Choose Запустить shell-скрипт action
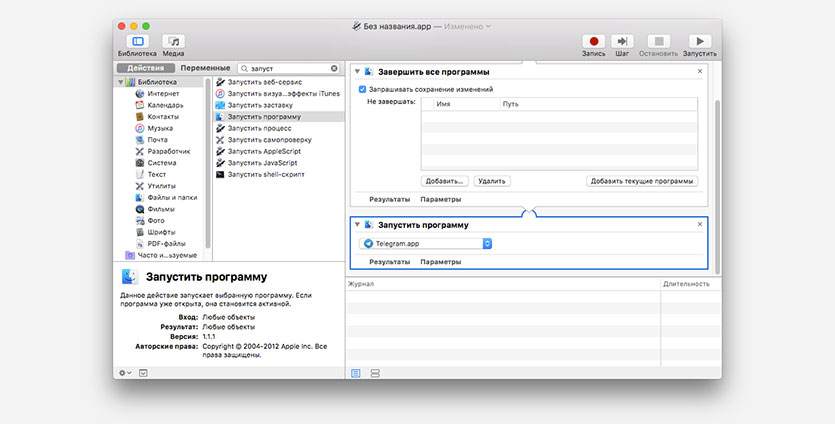The width and height of the screenshot is (835, 424). tap(265, 174)
